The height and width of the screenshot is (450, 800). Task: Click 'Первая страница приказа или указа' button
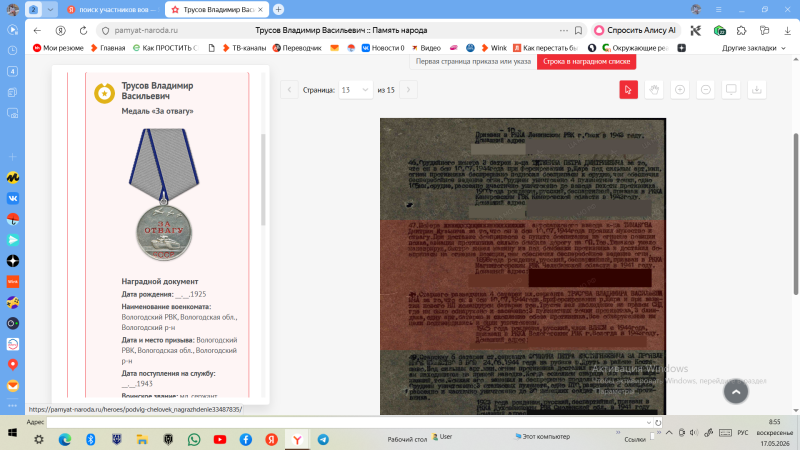pos(473,61)
